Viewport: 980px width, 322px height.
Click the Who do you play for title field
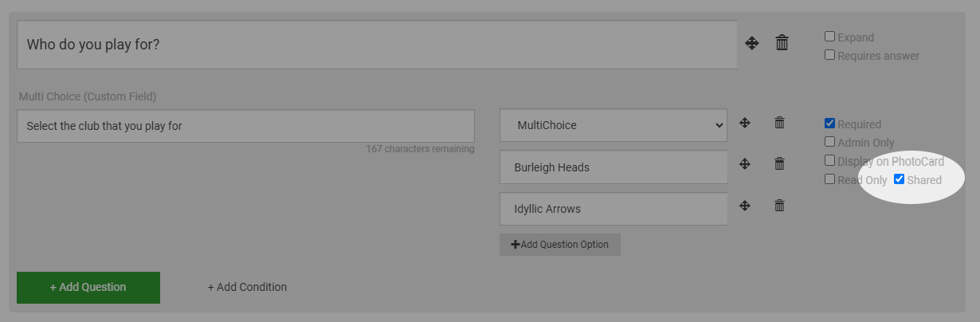click(377, 45)
